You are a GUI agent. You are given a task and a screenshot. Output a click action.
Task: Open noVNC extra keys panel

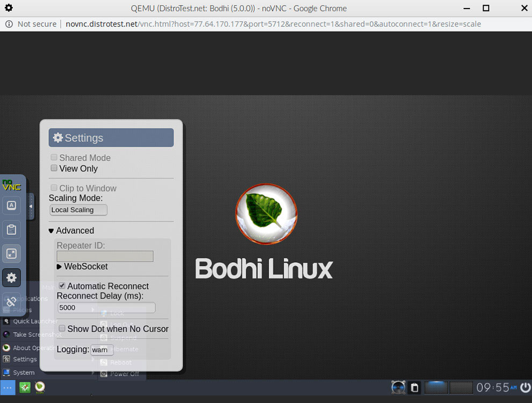11,206
